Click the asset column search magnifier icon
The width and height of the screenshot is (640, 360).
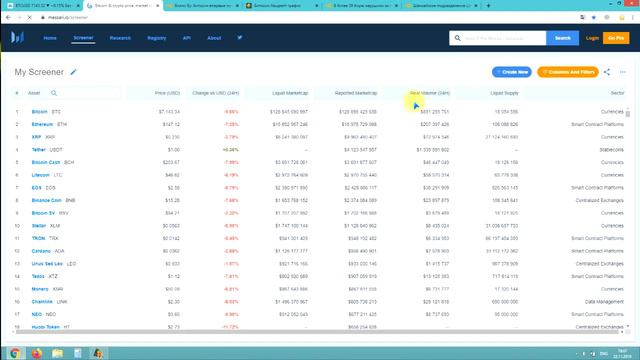54,93
